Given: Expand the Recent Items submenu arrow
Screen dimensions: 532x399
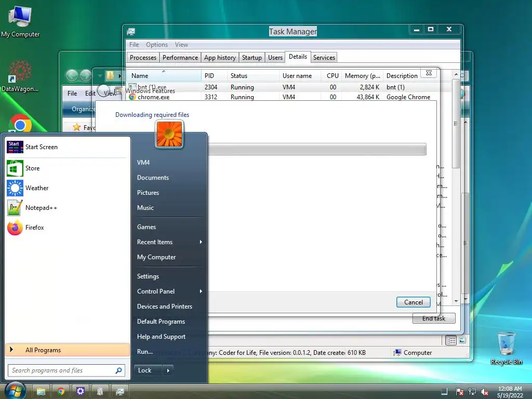Looking at the screenshot, I should click(x=201, y=242).
